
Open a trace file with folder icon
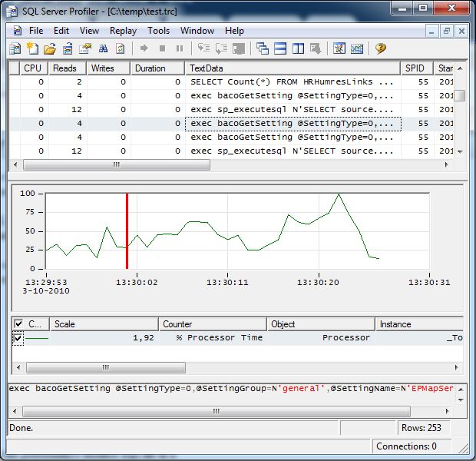pos(50,48)
